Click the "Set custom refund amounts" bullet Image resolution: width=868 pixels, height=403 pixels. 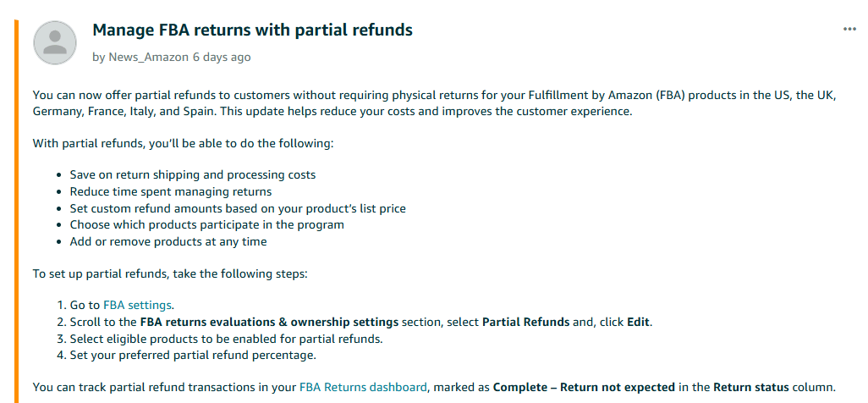click(239, 208)
